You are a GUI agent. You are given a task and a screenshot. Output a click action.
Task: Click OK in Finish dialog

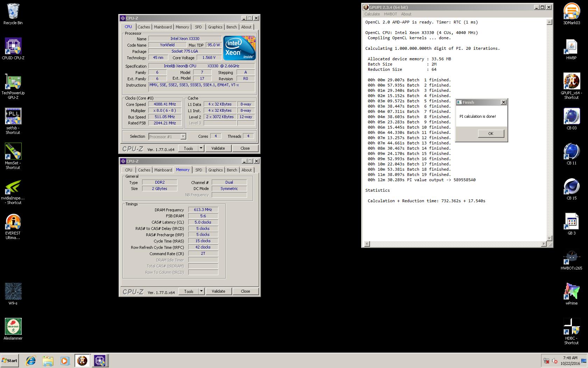[x=491, y=134]
